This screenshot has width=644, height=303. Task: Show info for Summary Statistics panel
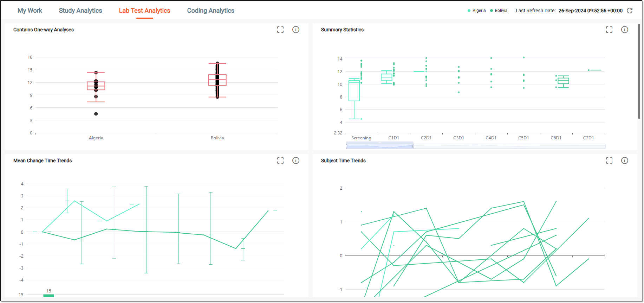tap(625, 30)
